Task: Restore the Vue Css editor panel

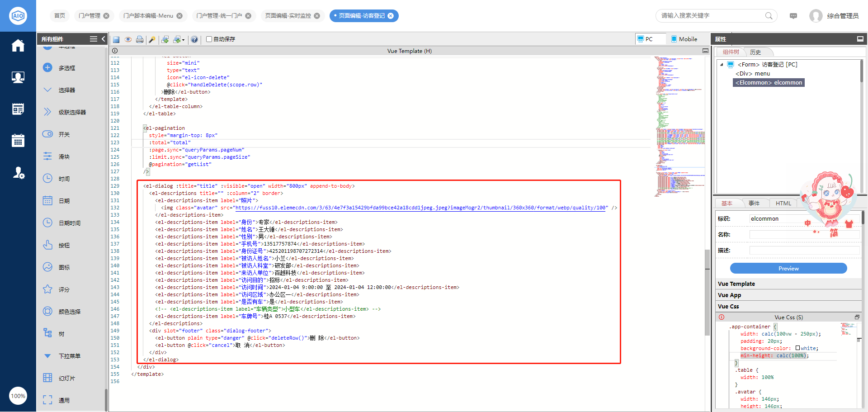Action: [x=857, y=317]
